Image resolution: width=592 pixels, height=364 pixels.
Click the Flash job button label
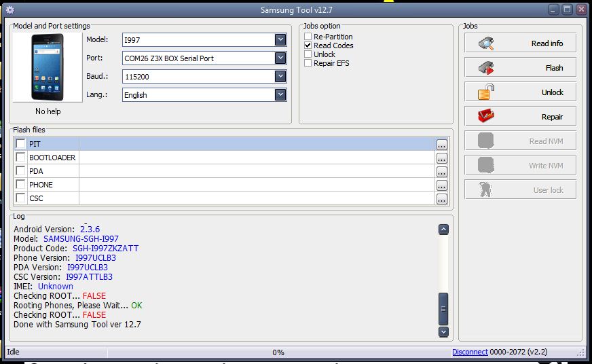[554, 68]
